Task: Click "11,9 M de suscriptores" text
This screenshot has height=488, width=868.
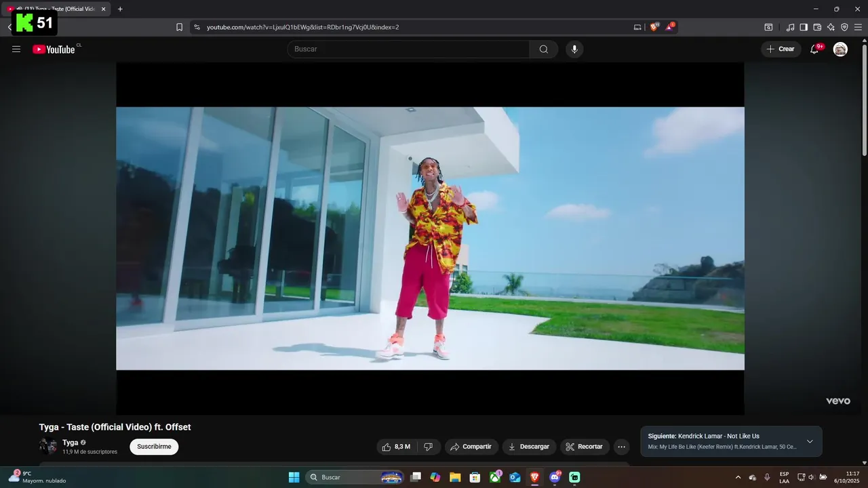Action: [90, 451]
